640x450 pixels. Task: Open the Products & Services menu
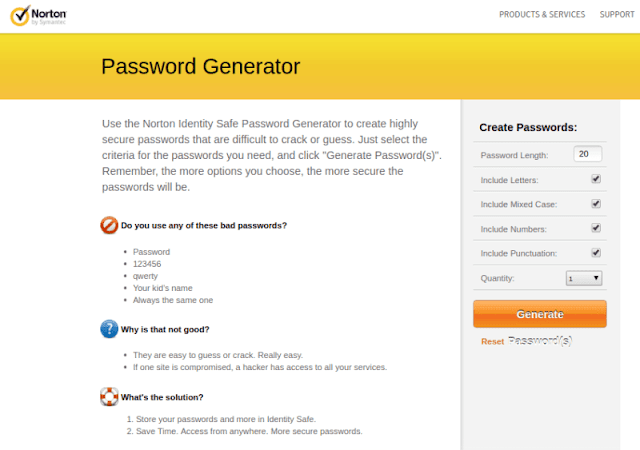pos(542,15)
